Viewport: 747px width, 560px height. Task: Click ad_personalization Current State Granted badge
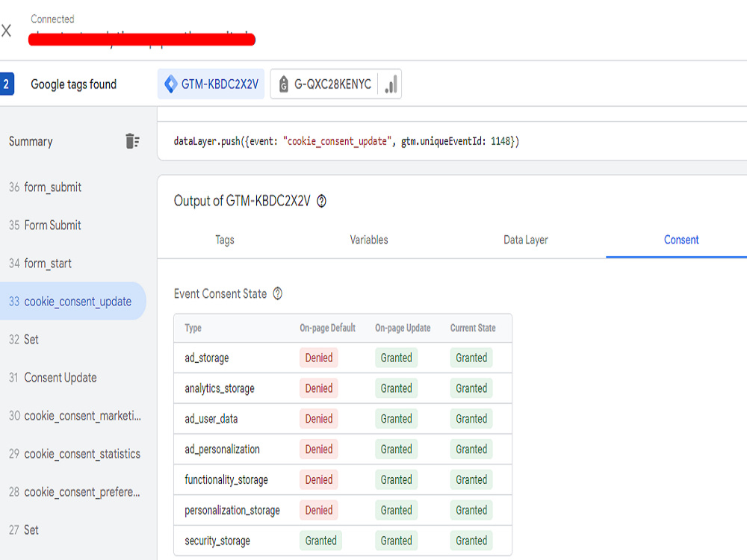tap(471, 449)
